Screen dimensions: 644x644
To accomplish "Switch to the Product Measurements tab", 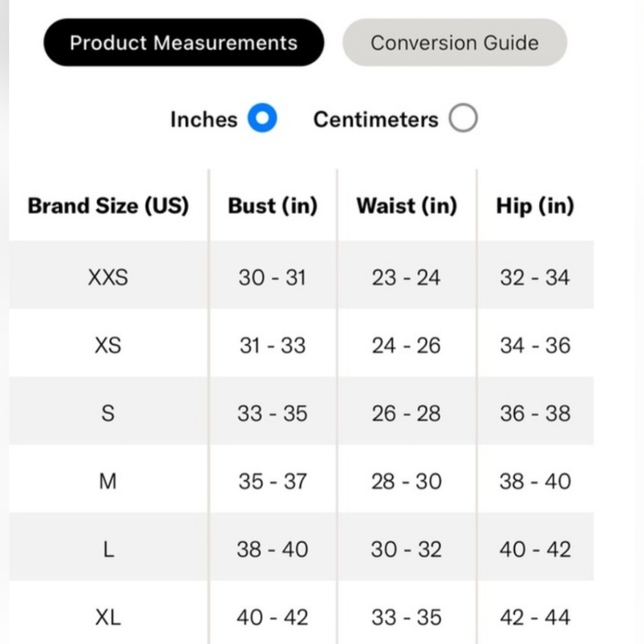I will point(184,43).
